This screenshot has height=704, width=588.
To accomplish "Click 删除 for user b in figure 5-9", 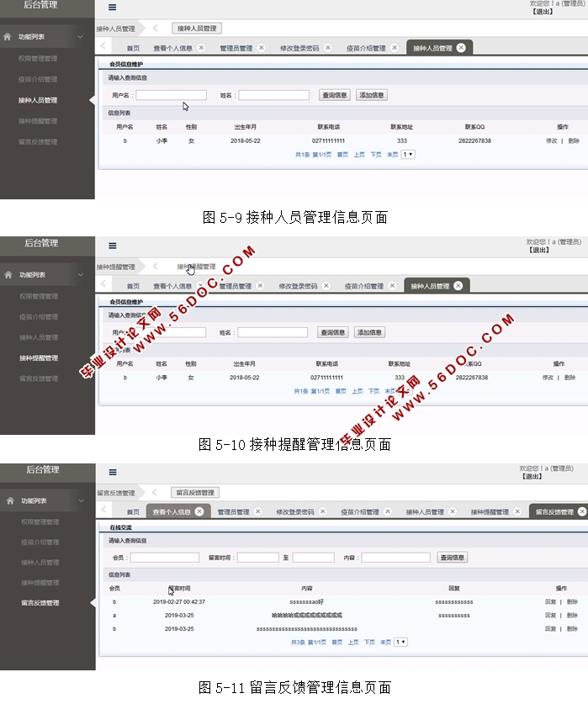I will (574, 141).
